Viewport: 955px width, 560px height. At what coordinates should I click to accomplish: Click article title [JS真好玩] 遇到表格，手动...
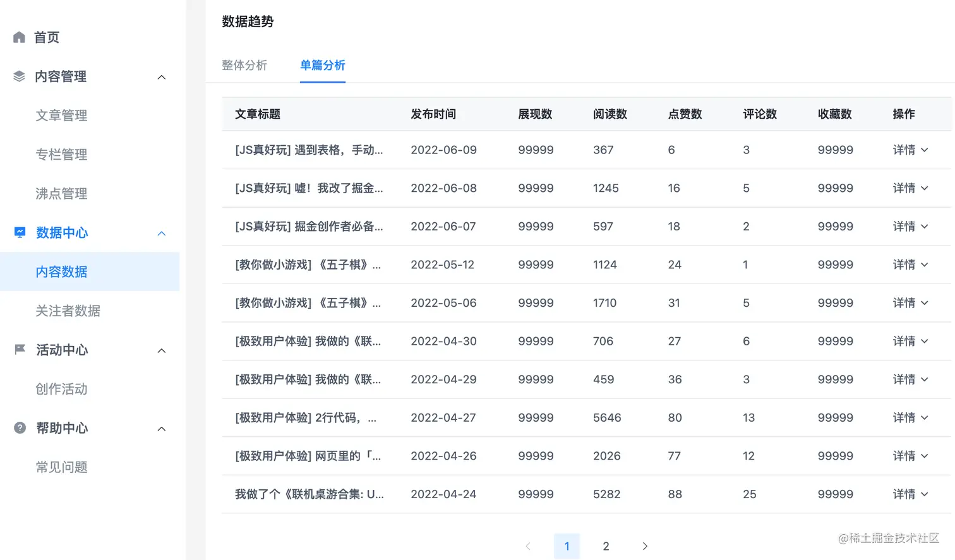[309, 150]
